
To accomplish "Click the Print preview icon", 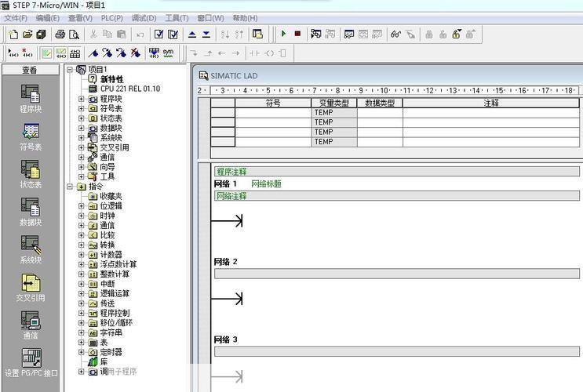I will point(74,34).
